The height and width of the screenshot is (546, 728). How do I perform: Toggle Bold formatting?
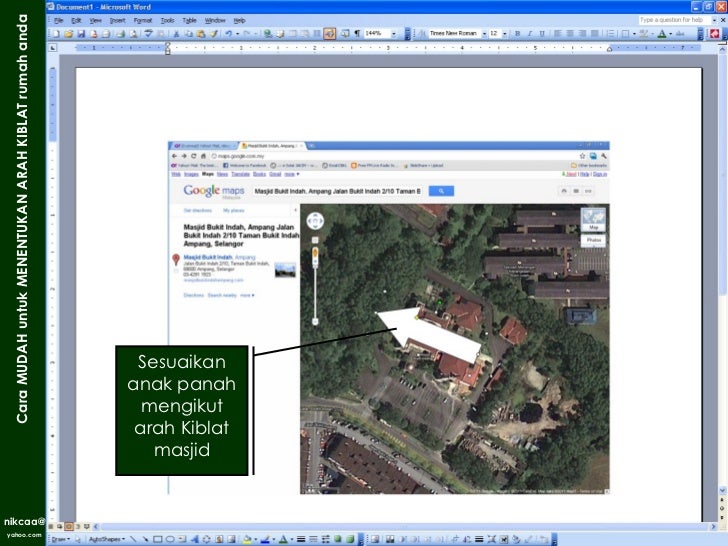coord(518,33)
